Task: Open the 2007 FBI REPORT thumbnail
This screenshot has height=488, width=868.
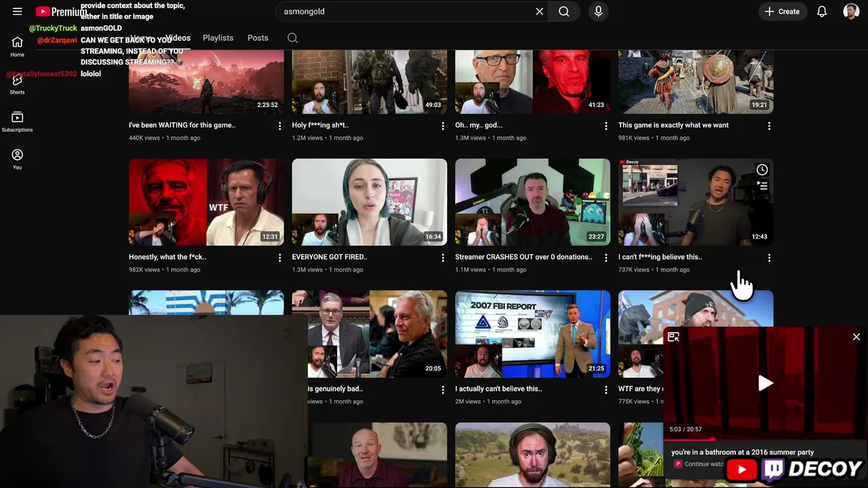Action: tap(532, 333)
